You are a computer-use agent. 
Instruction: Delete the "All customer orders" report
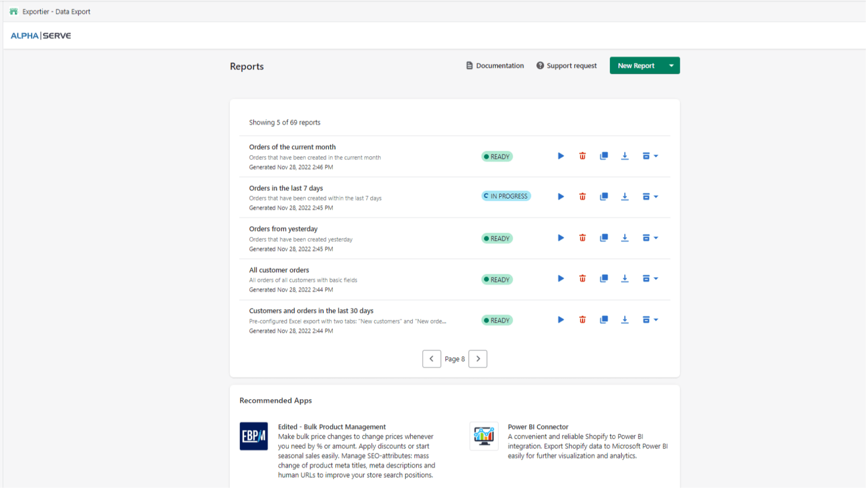click(x=582, y=278)
